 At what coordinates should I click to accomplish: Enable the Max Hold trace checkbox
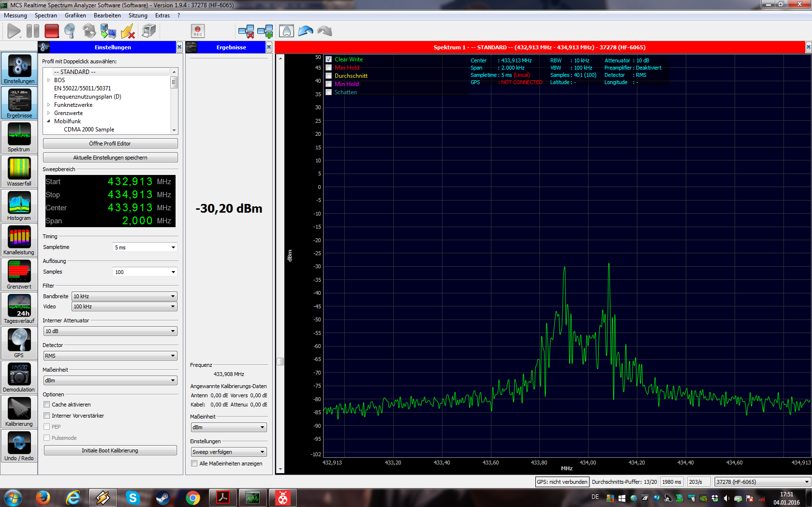click(x=329, y=68)
